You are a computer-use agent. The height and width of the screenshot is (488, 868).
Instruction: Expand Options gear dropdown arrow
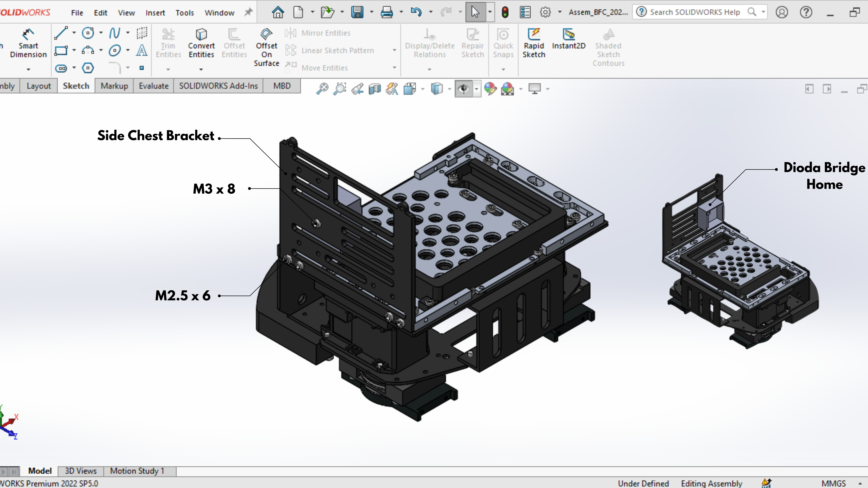tap(560, 12)
